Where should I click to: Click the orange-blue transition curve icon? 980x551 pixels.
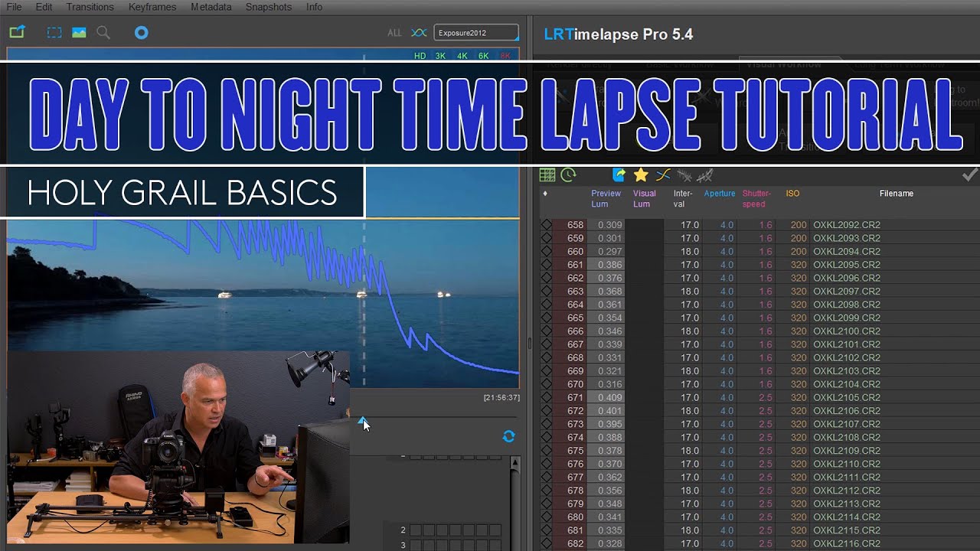[663, 175]
